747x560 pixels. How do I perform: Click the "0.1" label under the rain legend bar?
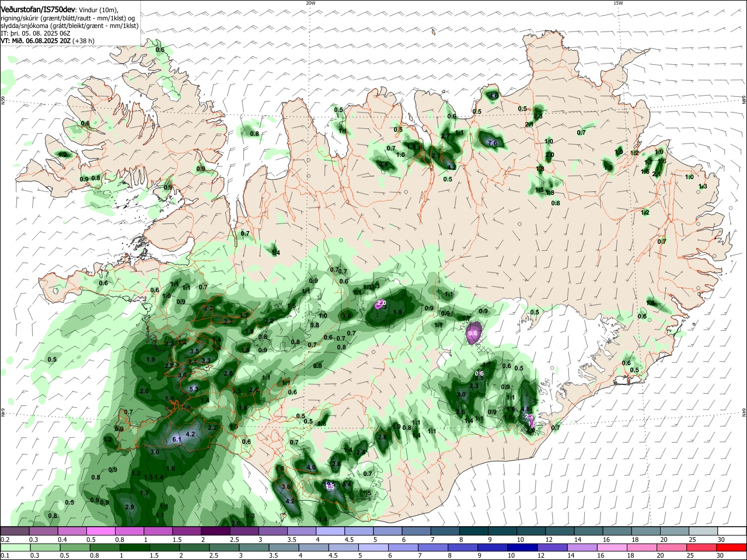click(5, 555)
